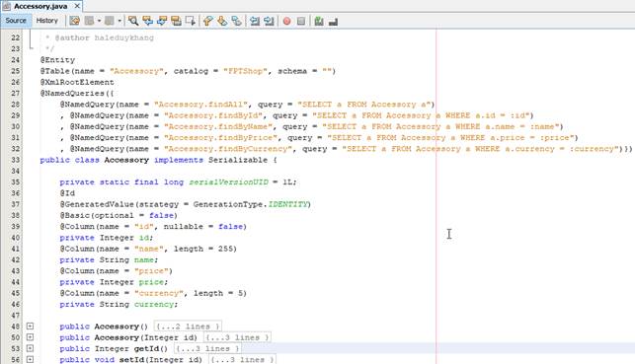
Task: Go to Previous Bookmark icon
Action: pyautogui.click(x=207, y=21)
